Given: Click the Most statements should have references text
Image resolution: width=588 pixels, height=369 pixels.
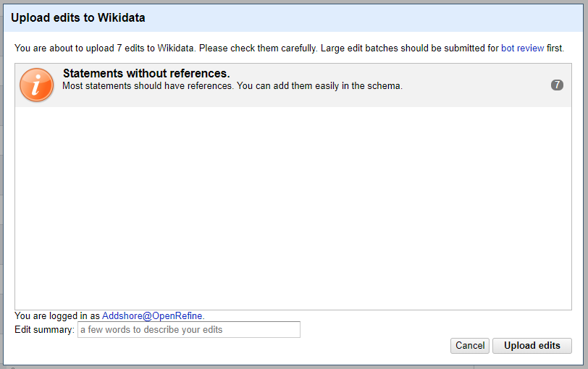Looking at the screenshot, I should click(148, 86).
